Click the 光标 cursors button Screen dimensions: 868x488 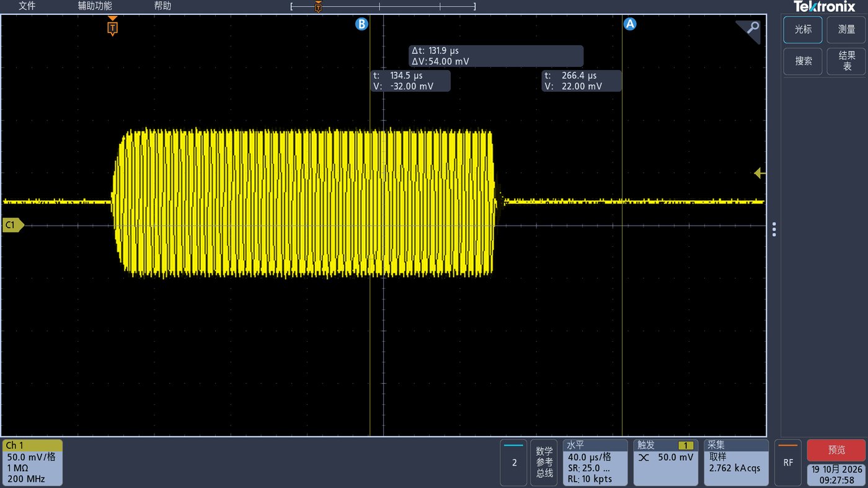click(x=803, y=30)
